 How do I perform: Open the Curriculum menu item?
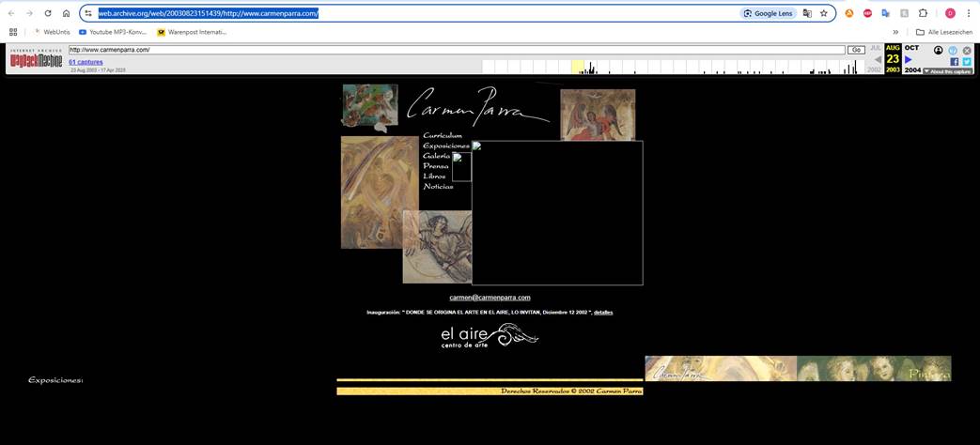point(443,135)
